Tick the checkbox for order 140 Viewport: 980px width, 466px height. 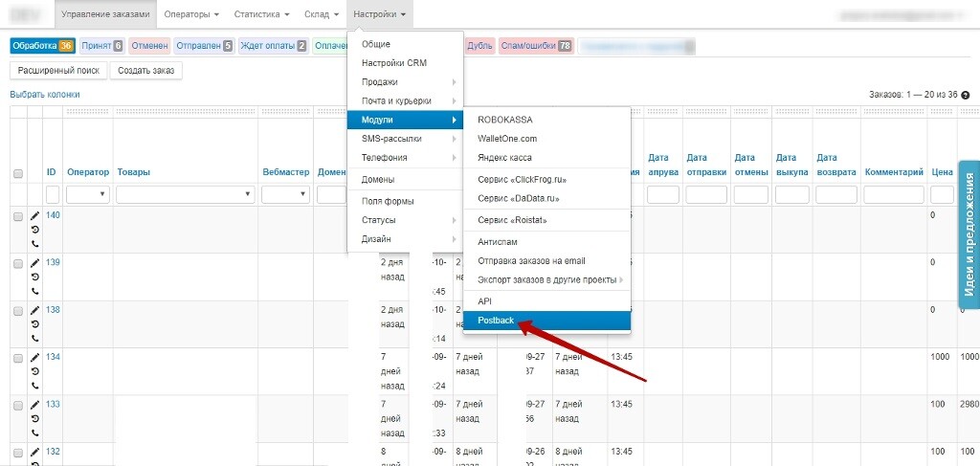[x=18, y=216]
